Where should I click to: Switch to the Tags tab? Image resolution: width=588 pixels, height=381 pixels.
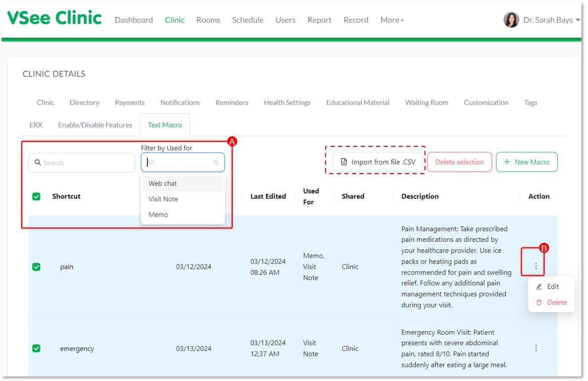(x=530, y=102)
